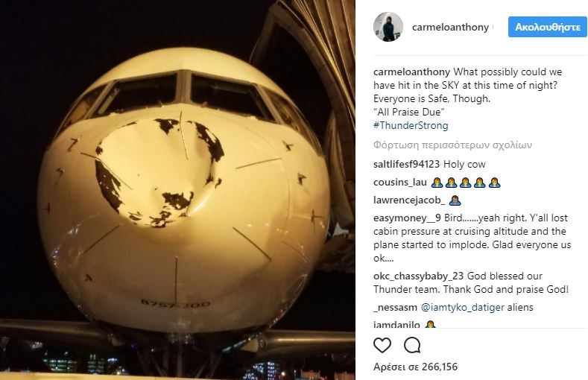Click easymoney__9 username in comments

406,217
